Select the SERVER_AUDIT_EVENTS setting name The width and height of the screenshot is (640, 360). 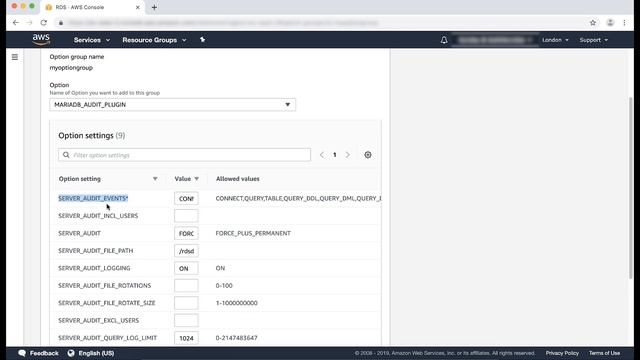(x=93, y=198)
